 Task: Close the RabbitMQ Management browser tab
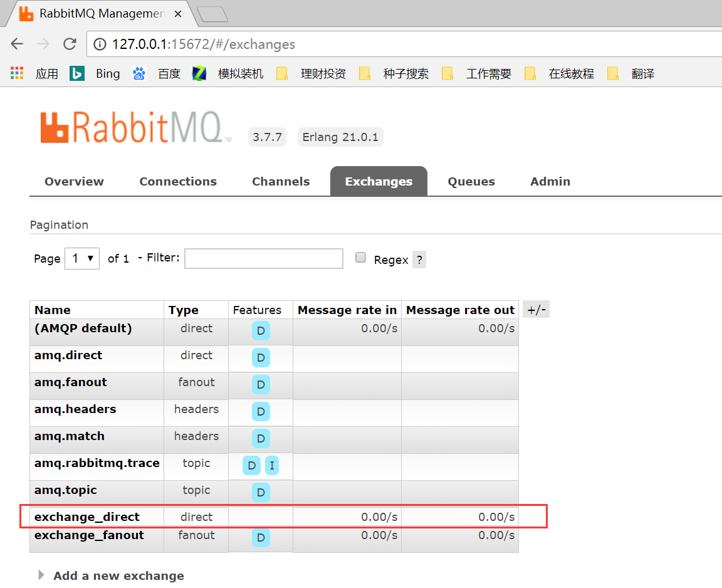point(178,14)
